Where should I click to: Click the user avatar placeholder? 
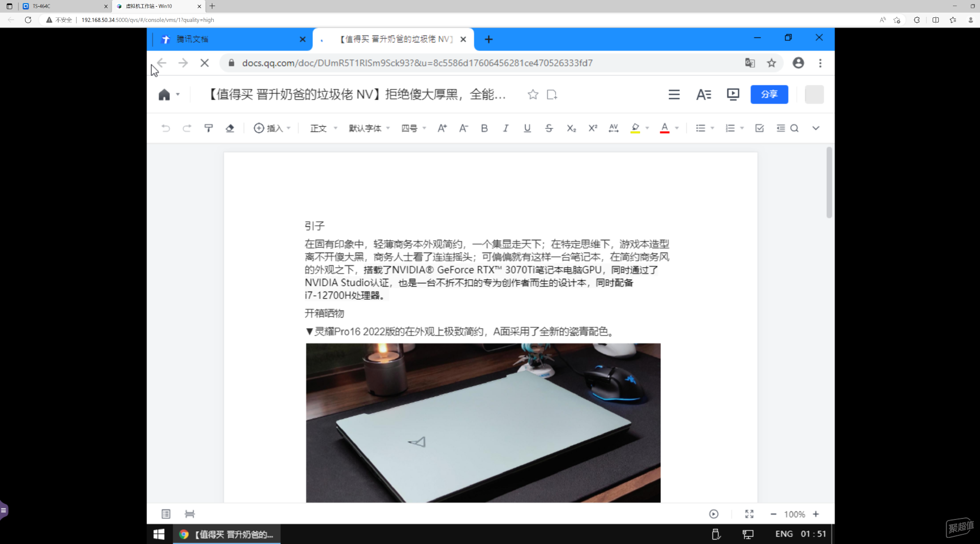tap(814, 94)
